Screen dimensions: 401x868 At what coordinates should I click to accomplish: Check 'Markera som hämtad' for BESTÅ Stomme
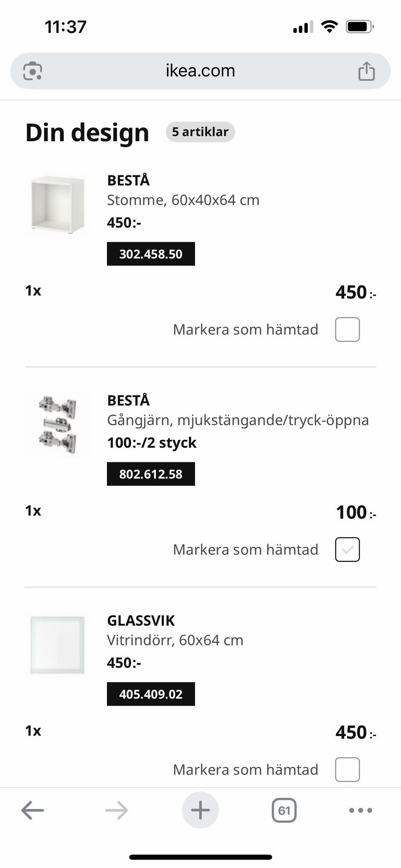[x=347, y=330]
